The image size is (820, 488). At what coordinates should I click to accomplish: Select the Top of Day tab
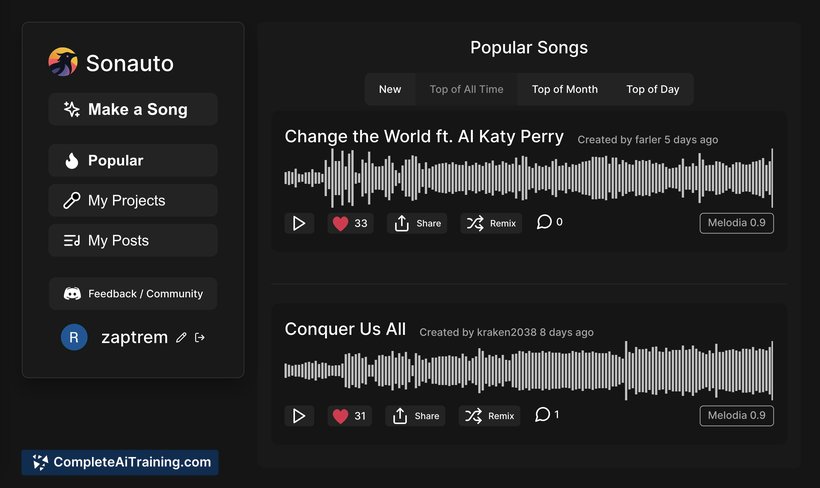(x=653, y=89)
